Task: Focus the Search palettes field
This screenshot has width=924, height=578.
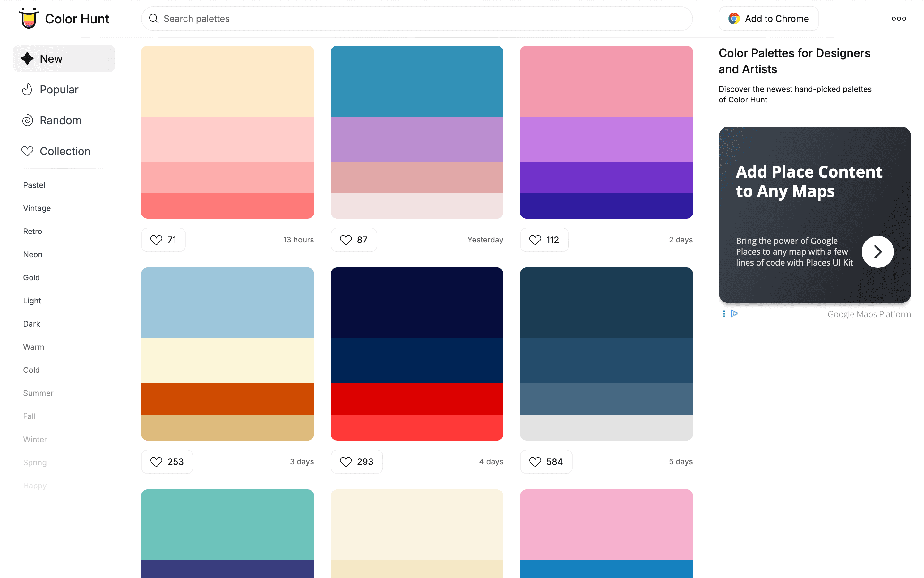Action: point(417,18)
